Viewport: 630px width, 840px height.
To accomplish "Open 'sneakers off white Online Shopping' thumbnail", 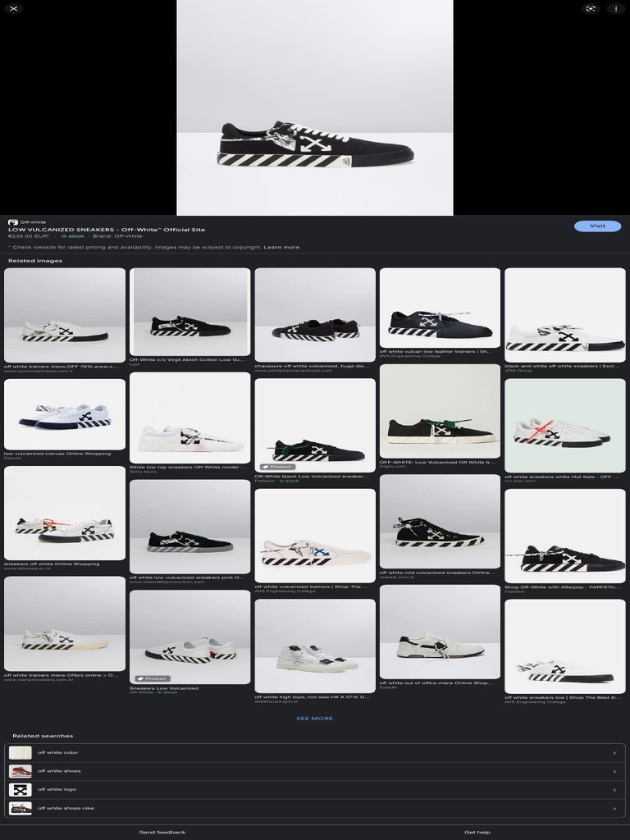I will click(65, 513).
